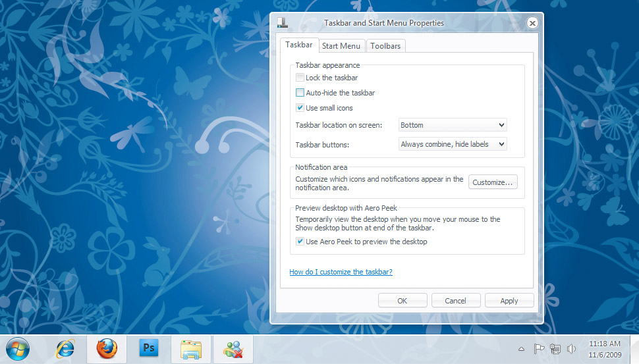Launch Internet Explorer from the taskbar

pos(65,349)
